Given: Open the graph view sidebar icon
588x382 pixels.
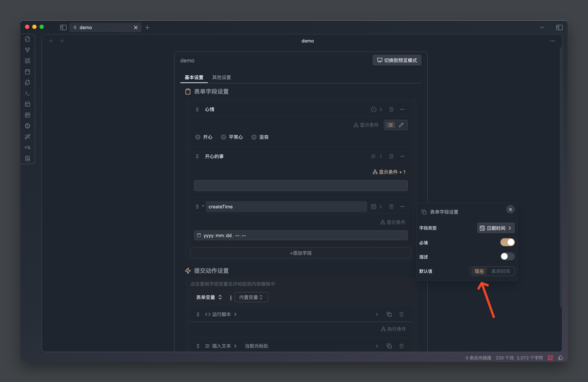Looking at the screenshot, I should 27,50.
